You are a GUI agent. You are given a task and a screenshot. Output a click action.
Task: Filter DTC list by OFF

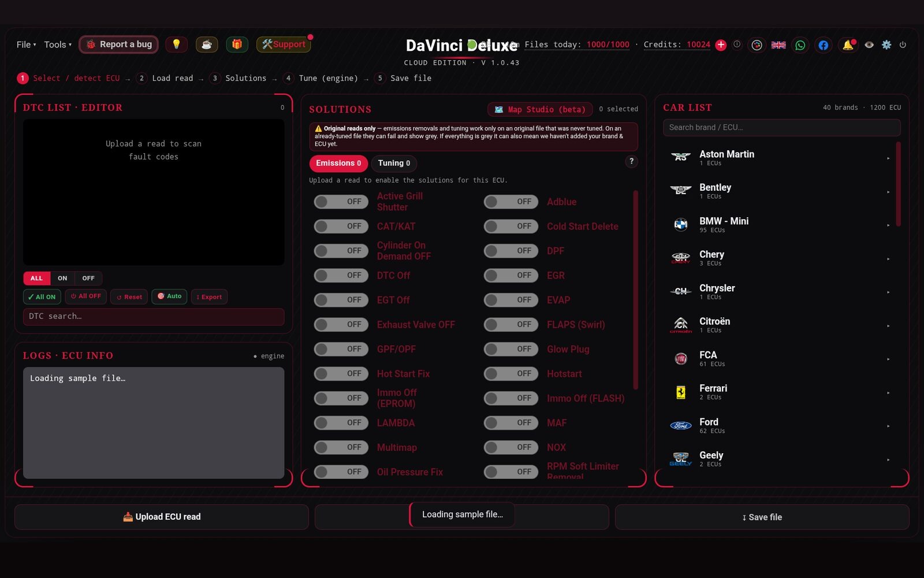pos(88,278)
